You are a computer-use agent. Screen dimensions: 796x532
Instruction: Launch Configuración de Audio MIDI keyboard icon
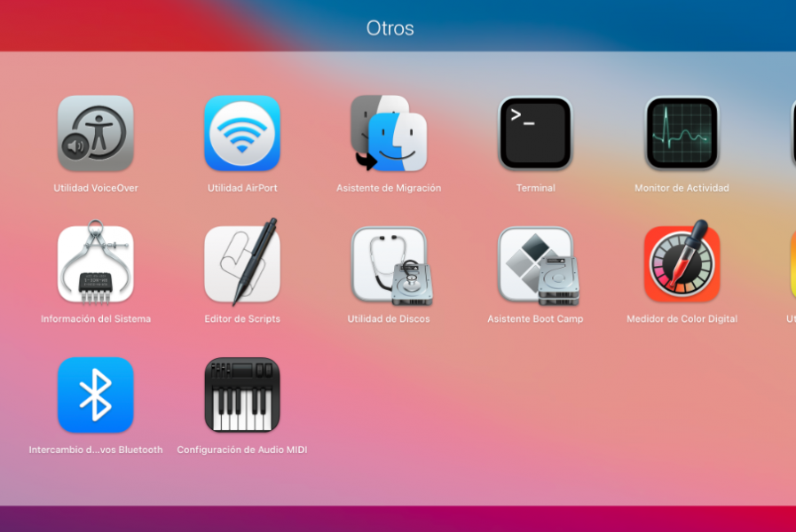pos(242,395)
